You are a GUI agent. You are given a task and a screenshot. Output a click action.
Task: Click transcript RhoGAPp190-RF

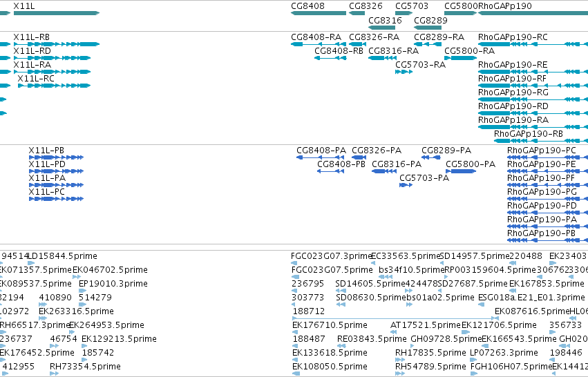click(533, 86)
